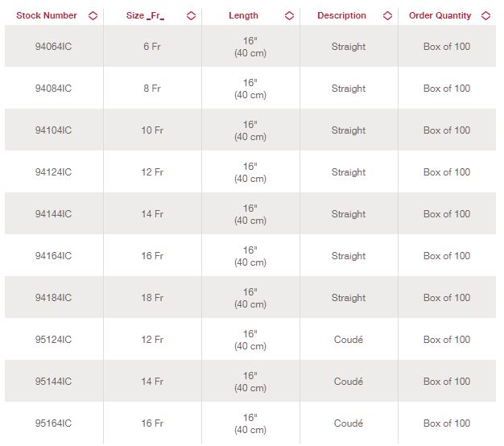The height and width of the screenshot is (446, 504).
Task: Select stock number 94064IC
Action: click(x=53, y=47)
